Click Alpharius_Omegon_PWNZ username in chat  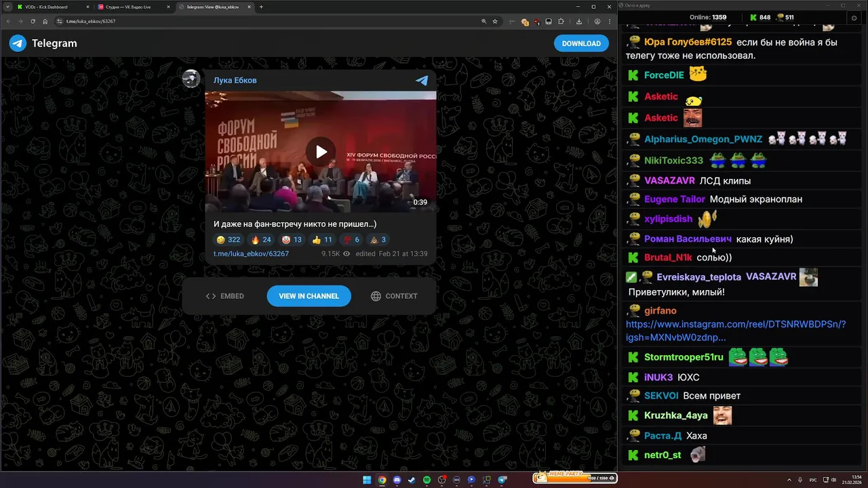coord(703,139)
